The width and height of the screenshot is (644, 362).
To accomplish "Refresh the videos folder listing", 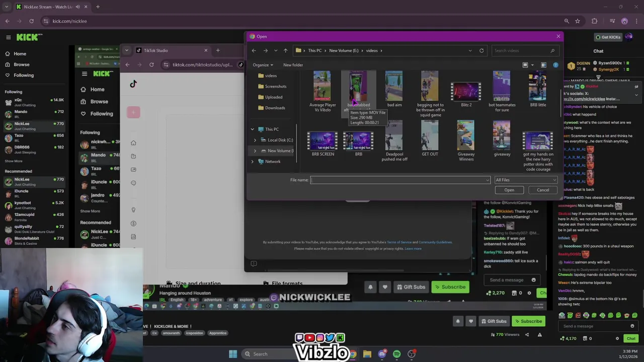I will point(481,50).
